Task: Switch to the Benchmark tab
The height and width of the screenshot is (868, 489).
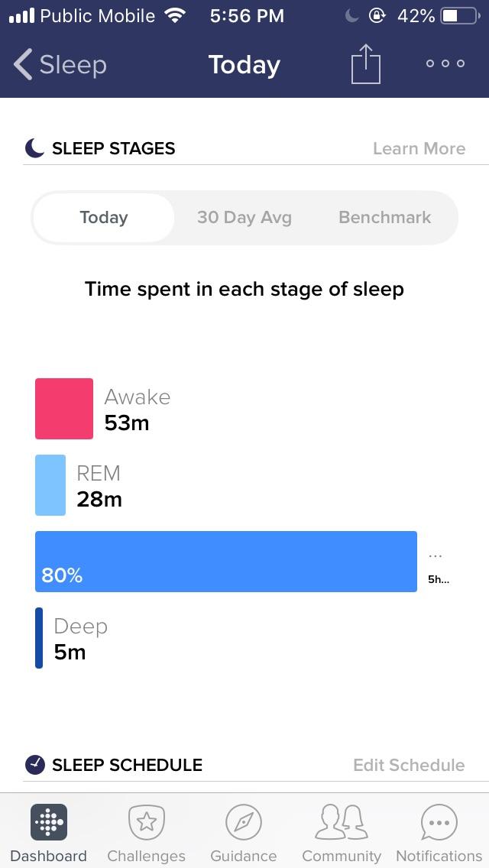Action: (384, 218)
